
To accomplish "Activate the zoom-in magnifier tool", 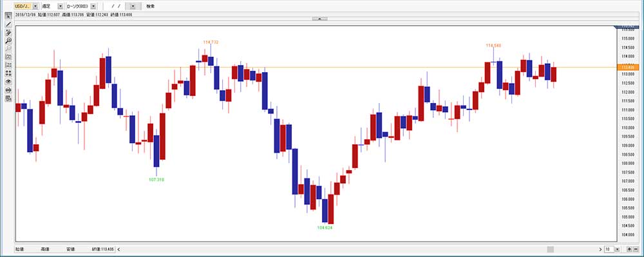I will click(8, 41).
